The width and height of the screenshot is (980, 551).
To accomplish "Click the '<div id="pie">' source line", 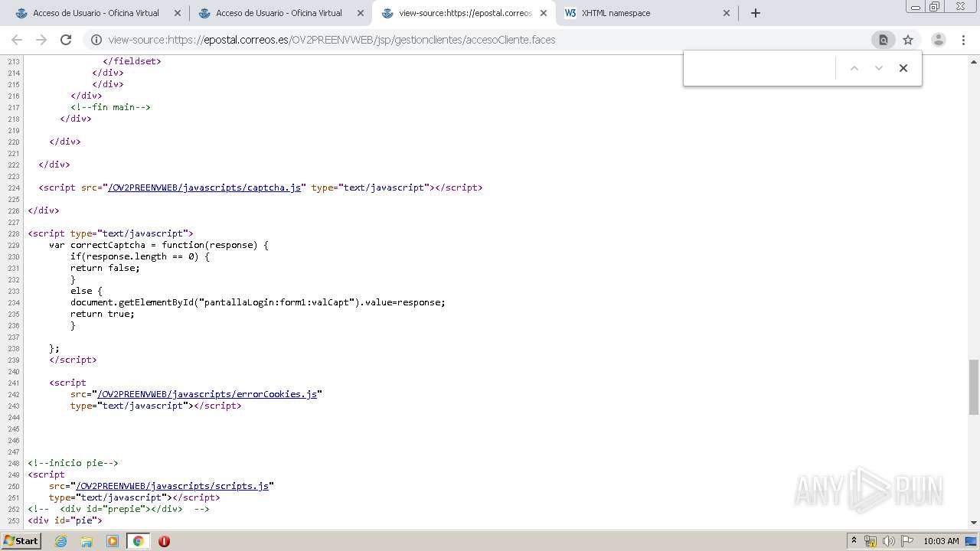I will coord(65,520).
